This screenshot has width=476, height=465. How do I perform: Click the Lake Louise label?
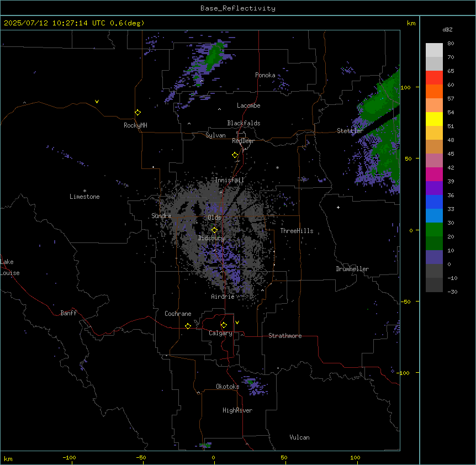10,267
